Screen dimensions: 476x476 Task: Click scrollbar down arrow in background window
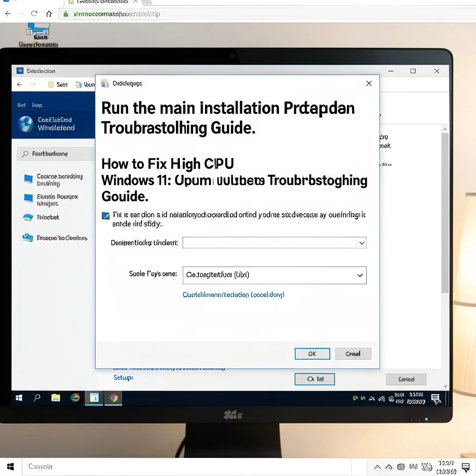[445, 386]
